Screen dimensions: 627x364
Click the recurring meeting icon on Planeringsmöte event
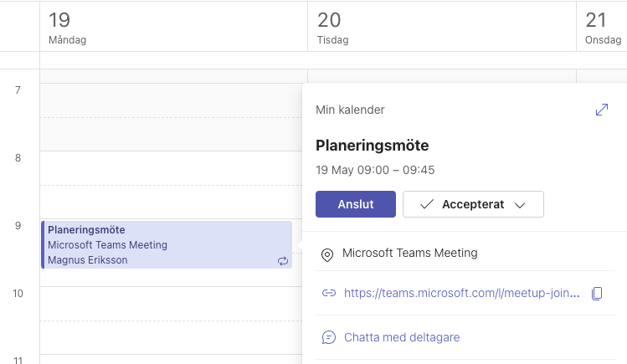(283, 261)
